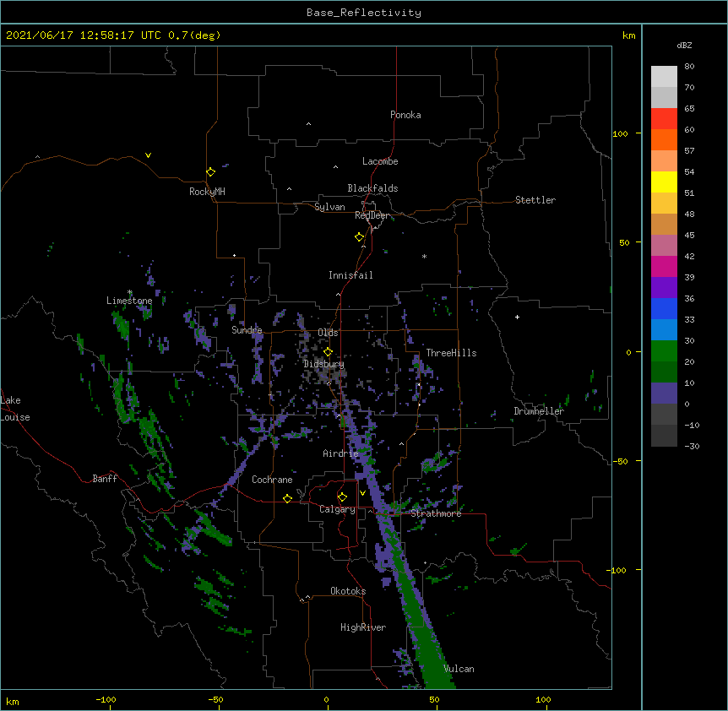Viewport: 728px width, 711px height.
Task: Click the -50 tick label on right axis
Action: (620, 461)
